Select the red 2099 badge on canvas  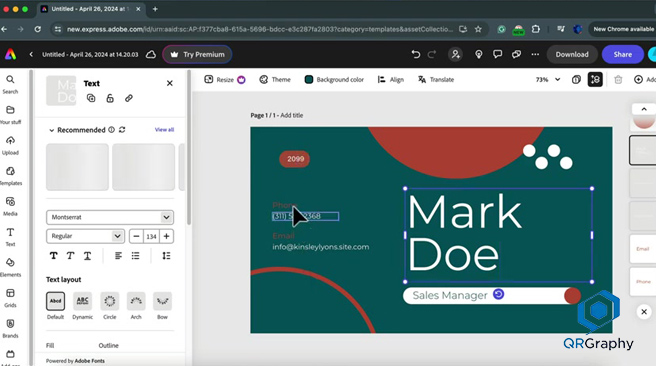click(295, 159)
